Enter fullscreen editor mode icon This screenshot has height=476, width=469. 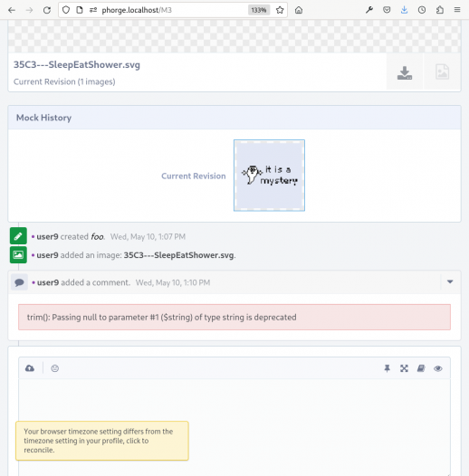[404, 368]
